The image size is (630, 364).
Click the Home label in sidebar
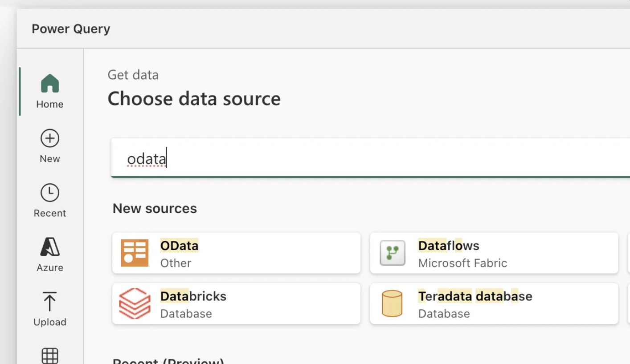[50, 104]
